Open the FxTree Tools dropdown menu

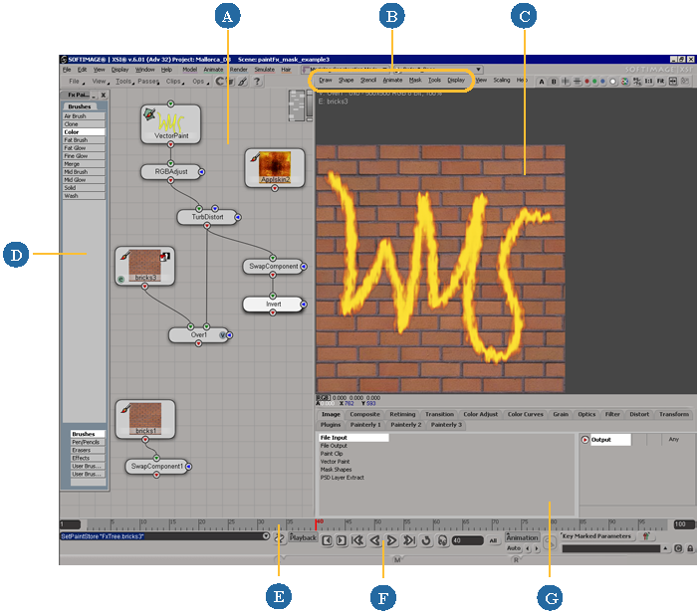pyautogui.click(x=124, y=82)
